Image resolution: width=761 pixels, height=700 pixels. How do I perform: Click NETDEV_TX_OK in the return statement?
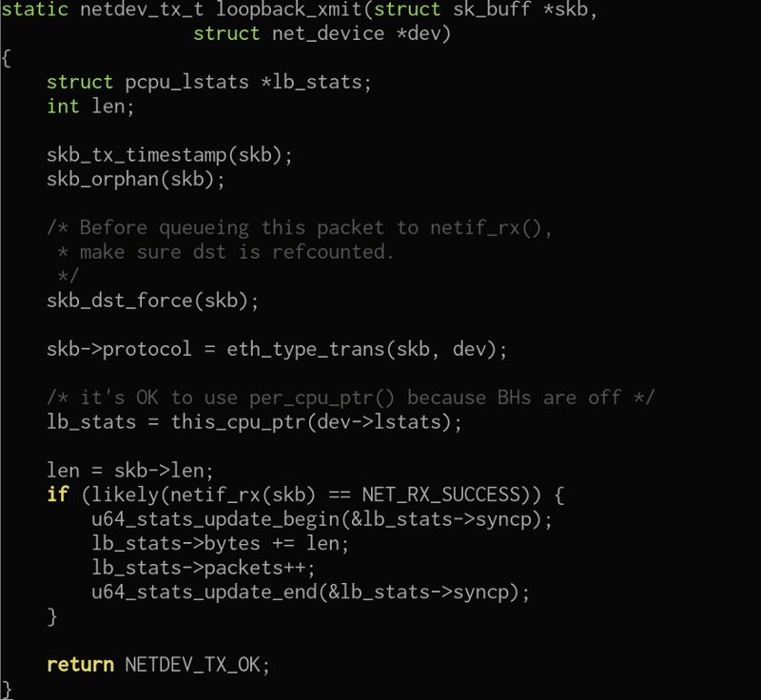tap(197, 665)
